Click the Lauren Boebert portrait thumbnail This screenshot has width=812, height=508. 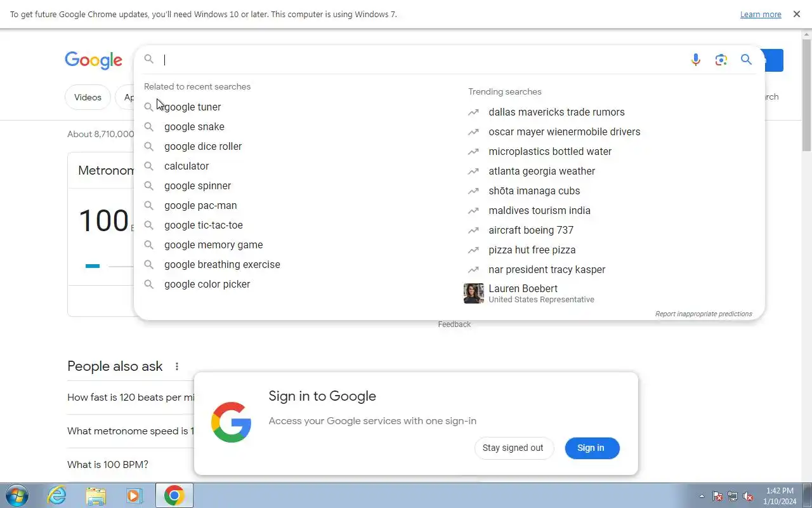(474, 293)
